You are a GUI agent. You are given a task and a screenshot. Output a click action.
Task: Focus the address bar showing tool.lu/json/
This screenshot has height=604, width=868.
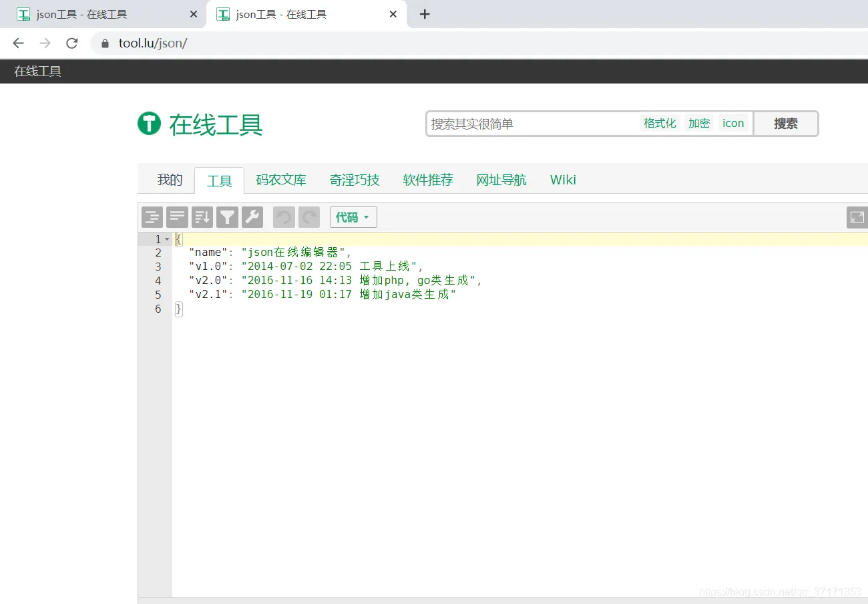[479, 43]
